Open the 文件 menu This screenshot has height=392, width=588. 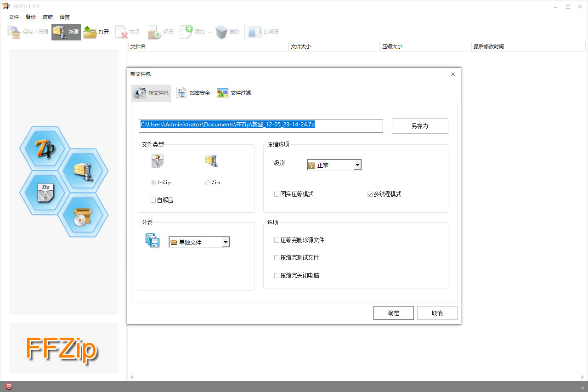[14, 17]
